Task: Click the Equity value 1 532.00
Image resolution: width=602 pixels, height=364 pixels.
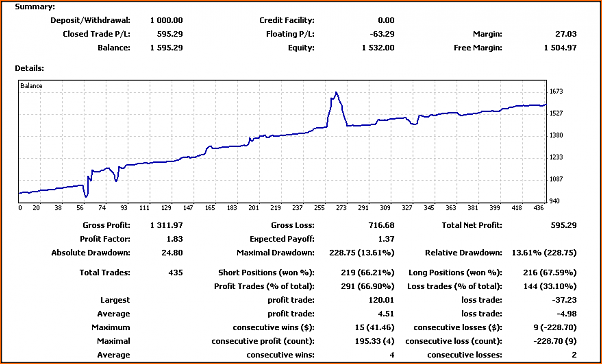Action: coord(377,48)
